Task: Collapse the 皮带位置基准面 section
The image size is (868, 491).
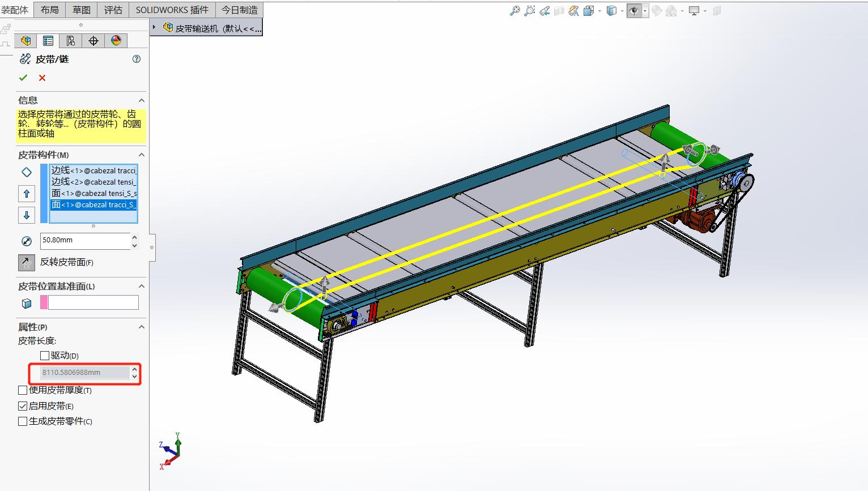Action: [x=142, y=286]
